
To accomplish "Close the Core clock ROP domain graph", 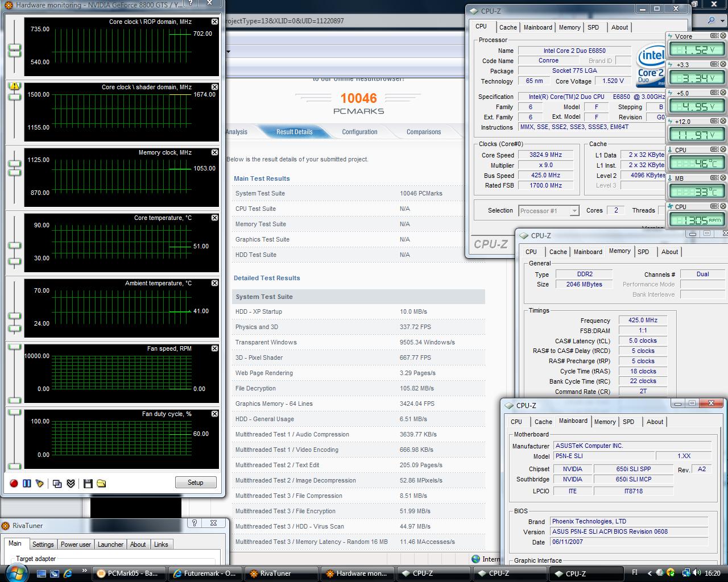I will tap(214, 22).
